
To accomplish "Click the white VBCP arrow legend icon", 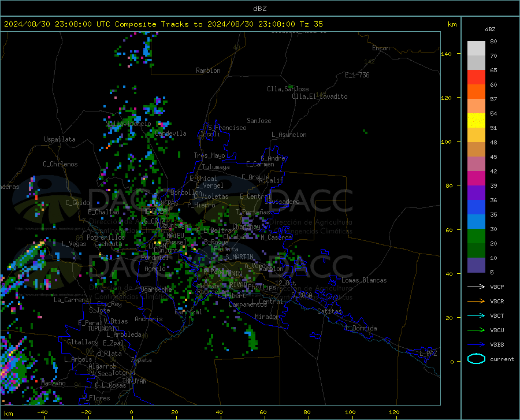I will pos(476,287).
